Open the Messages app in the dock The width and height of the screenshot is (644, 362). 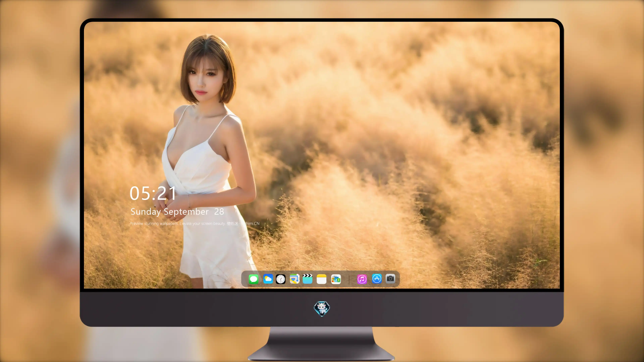(254, 279)
